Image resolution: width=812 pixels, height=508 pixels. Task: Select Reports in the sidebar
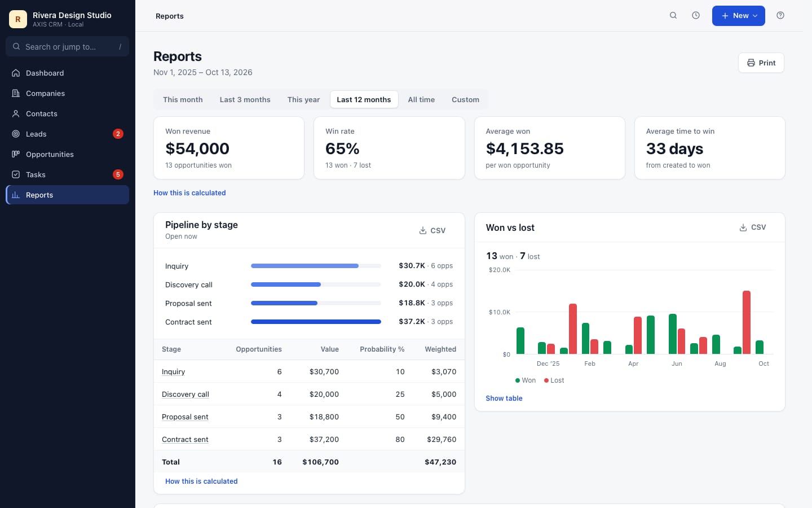pyautogui.click(x=67, y=195)
